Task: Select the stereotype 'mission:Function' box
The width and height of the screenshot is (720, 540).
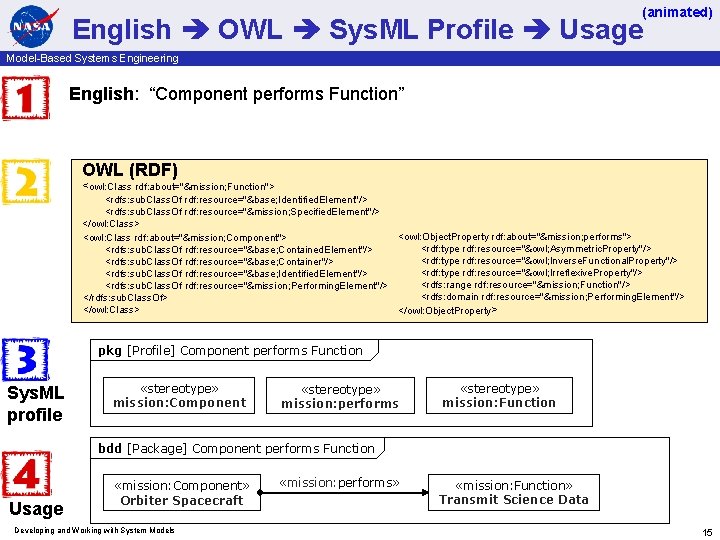Action: (499, 395)
